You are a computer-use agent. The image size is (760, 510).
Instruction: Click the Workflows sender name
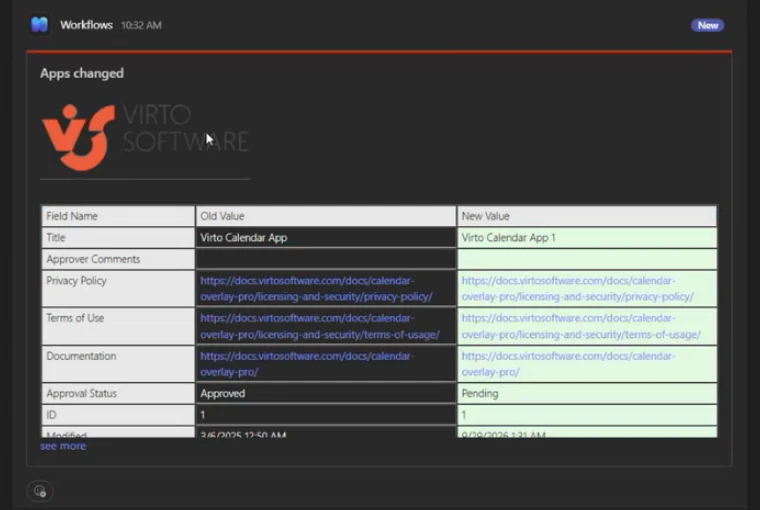click(x=86, y=25)
